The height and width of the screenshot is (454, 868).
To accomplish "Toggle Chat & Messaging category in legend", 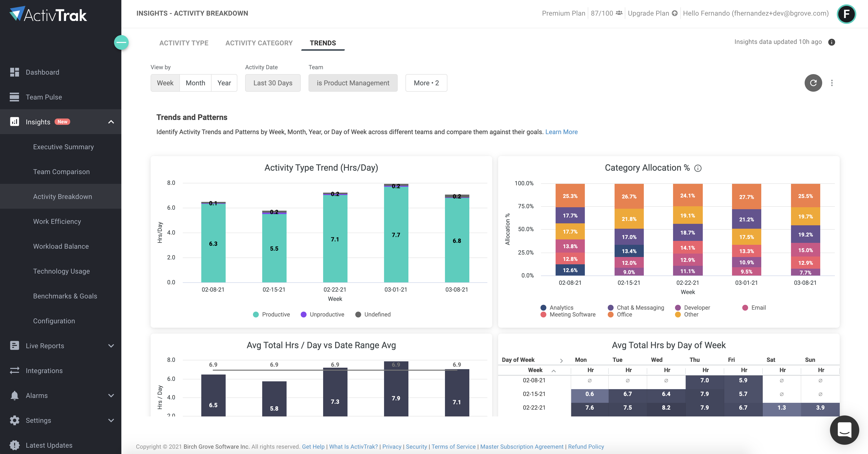I will [x=636, y=308].
